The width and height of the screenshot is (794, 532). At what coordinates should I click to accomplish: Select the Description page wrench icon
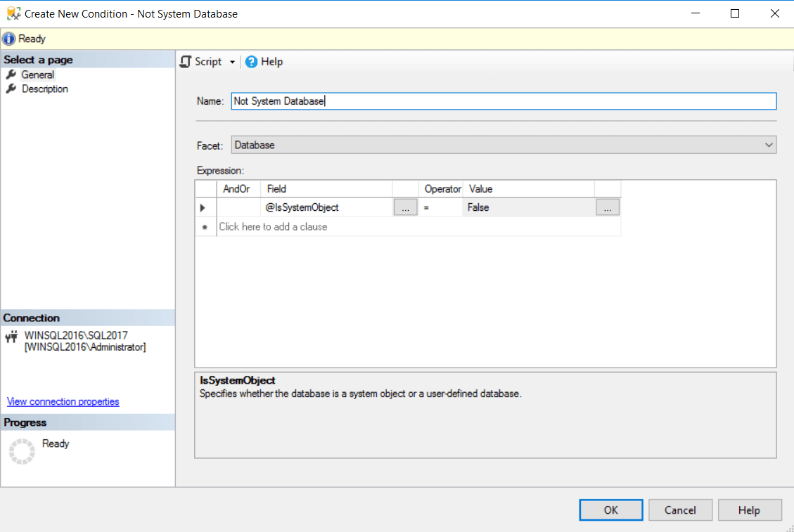(x=11, y=89)
